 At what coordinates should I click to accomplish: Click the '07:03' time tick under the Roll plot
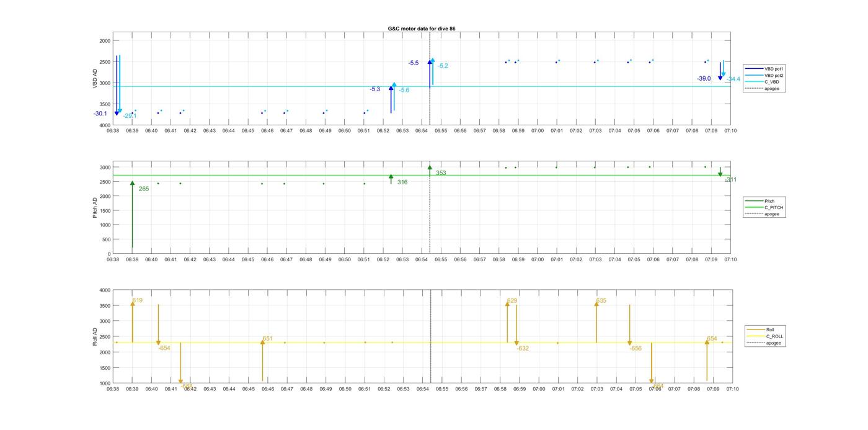597,389
